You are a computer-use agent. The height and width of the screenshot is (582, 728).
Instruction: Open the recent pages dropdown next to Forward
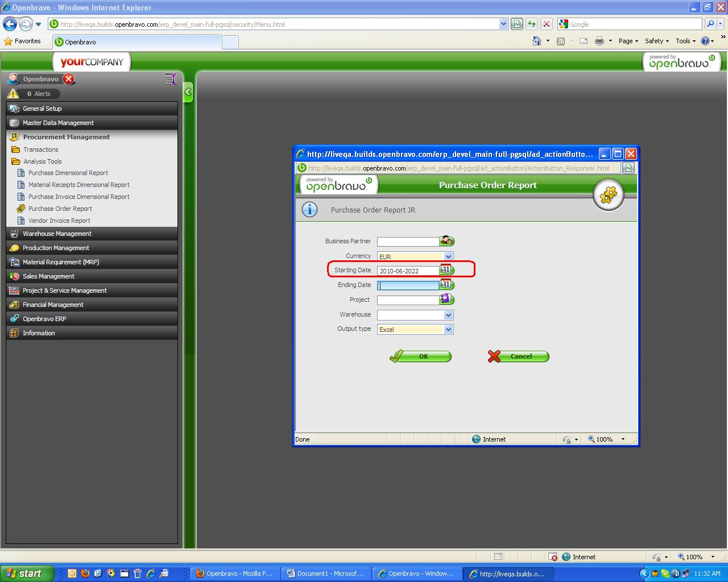point(39,24)
